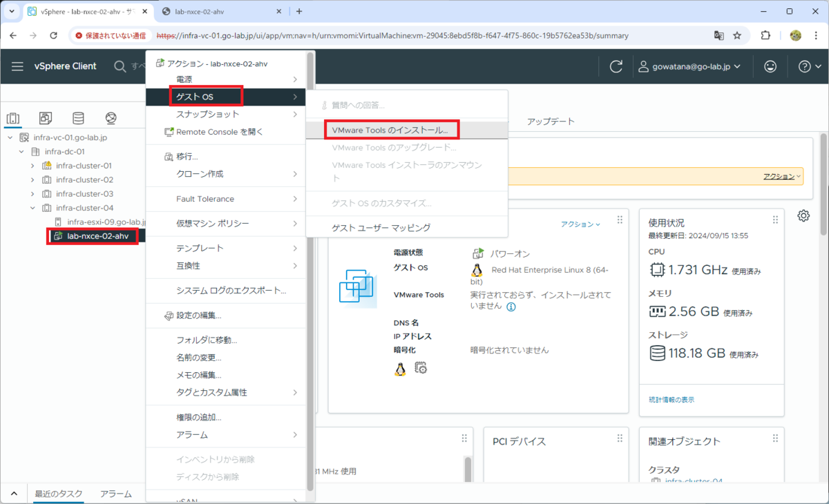Viewport: 829px width, 504px height.
Task: Open the gowatana@go-lab.jp user menu
Action: pos(689,66)
